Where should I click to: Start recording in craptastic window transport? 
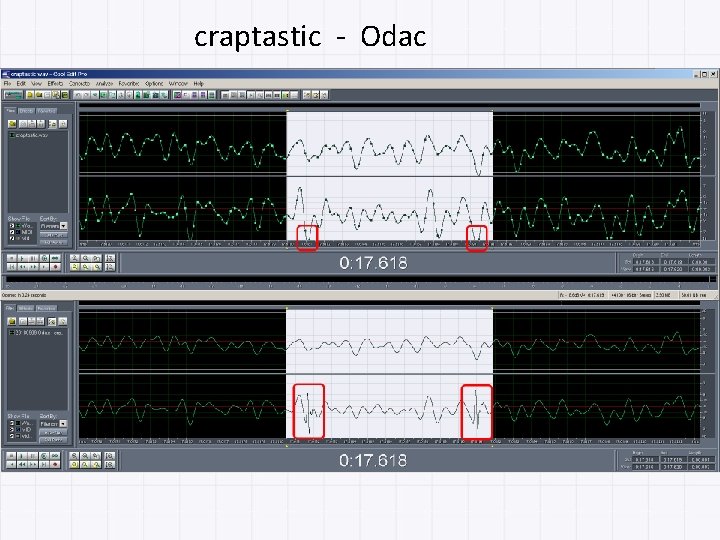pos(55,267)
